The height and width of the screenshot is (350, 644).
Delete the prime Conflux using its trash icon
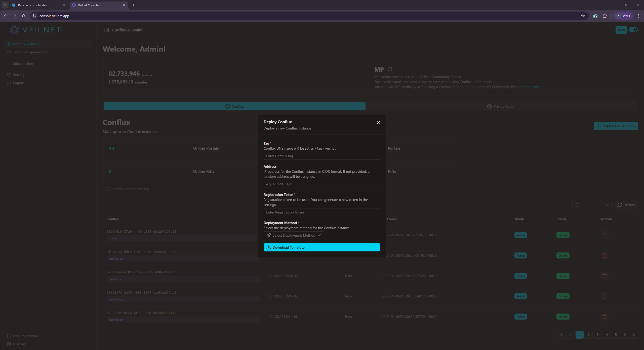604,235
